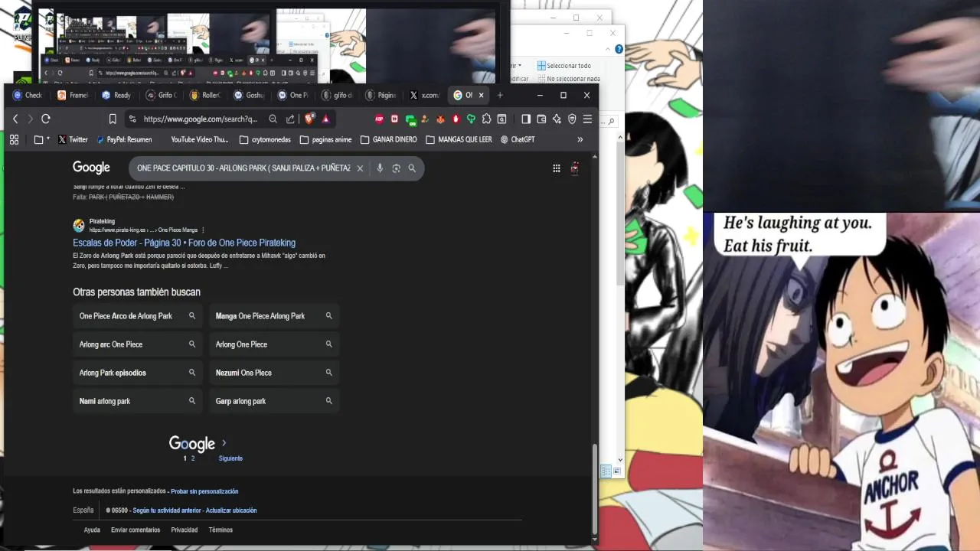Open the browser hamburger main menu
The height and width of the screenshot is (551, 980).
point(587,119)
